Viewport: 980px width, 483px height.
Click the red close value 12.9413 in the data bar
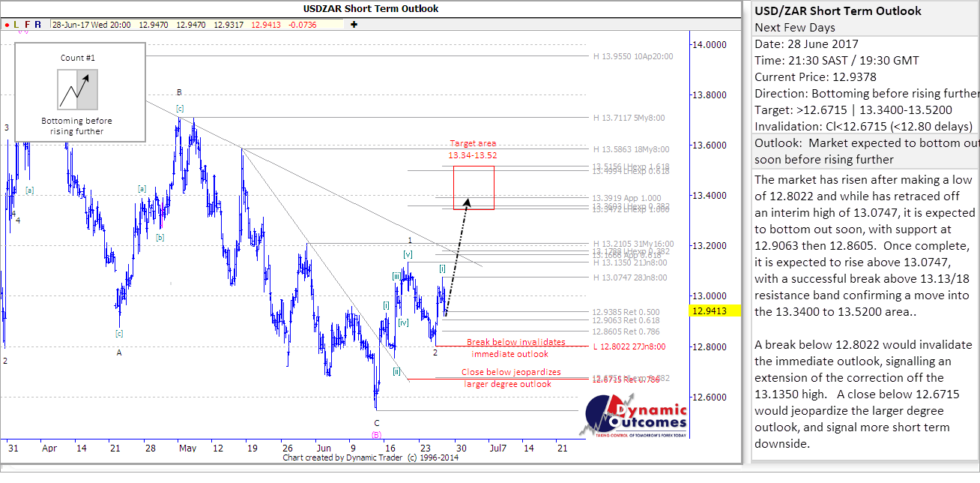[x=266, y=25]
